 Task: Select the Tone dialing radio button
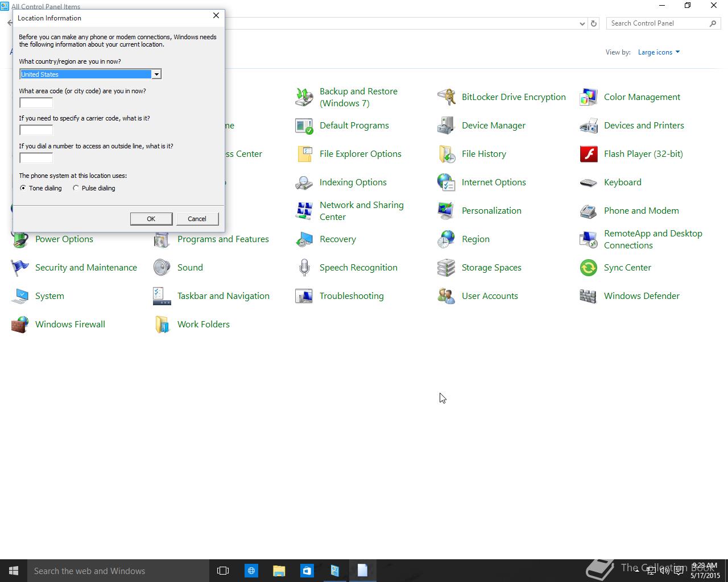point(23,188)
